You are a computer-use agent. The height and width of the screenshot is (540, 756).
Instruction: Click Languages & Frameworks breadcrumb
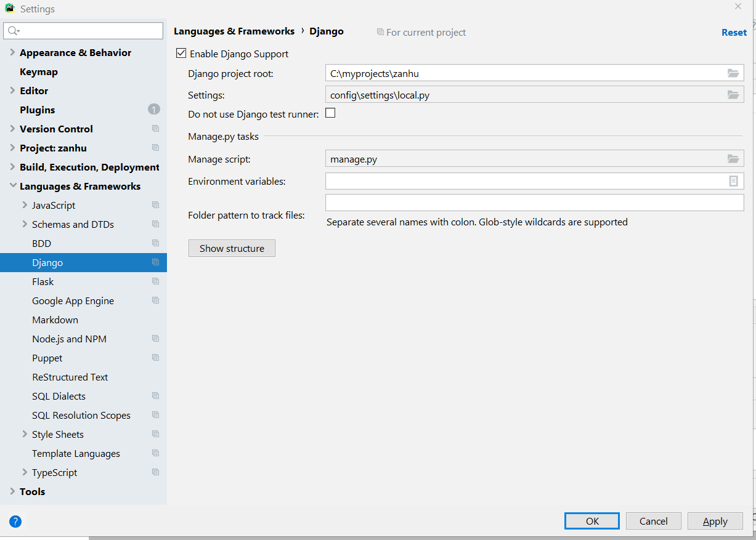[x=234, y=31]
